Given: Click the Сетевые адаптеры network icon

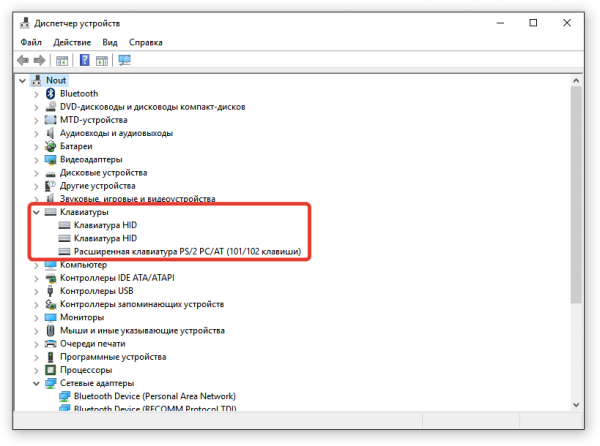Looking at the screenshot, I should tap(50, 383).
